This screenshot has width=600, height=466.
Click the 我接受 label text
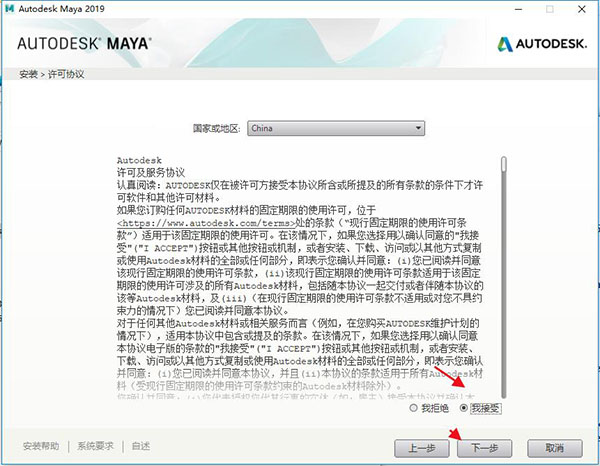coord(485,408)
